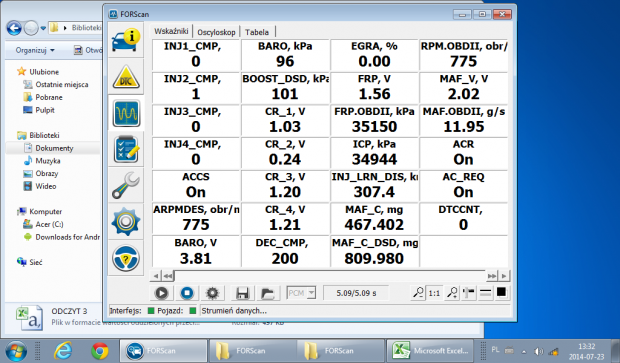The image size is (620, 363).
Task: Stop data streaming with stop button
Action: click(187, 293)
